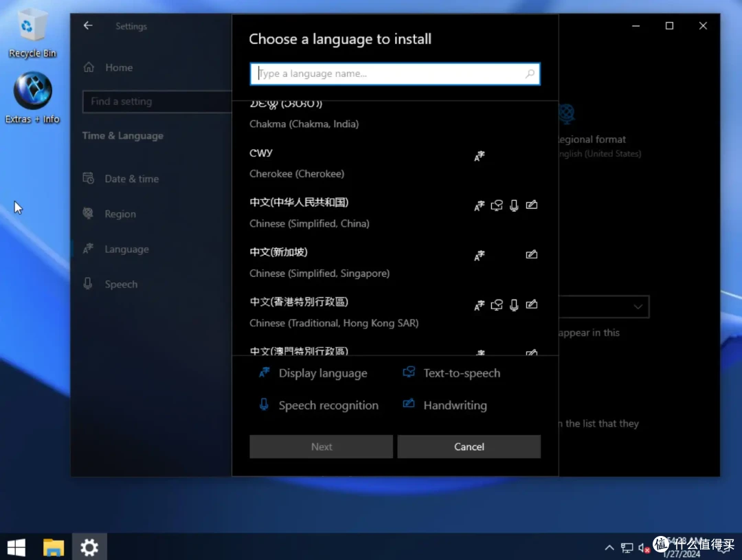Focus the Type a language name field
Viewport: 742px width, 560px height.
point(394,74)
